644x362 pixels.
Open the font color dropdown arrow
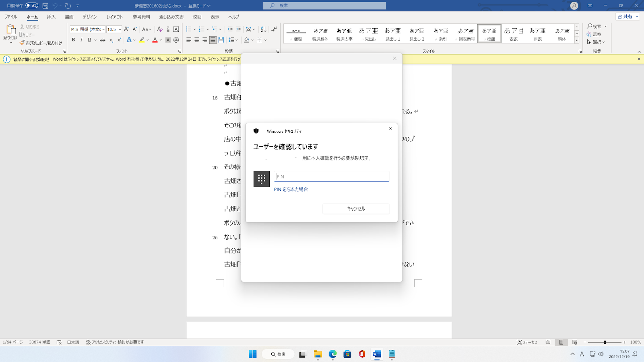161,40
